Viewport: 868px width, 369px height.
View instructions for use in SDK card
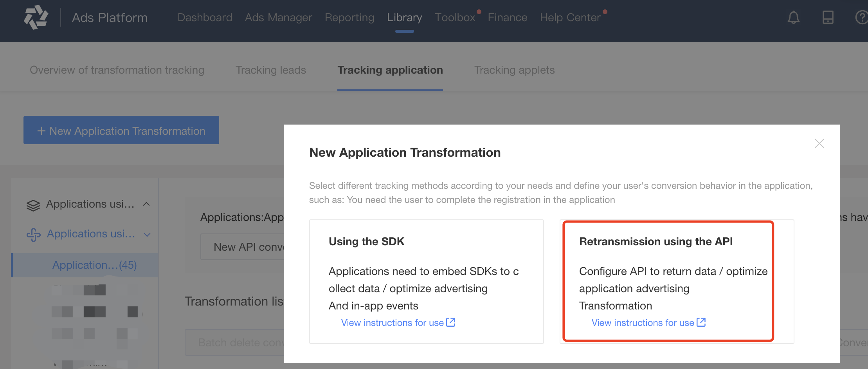(393, 322)
